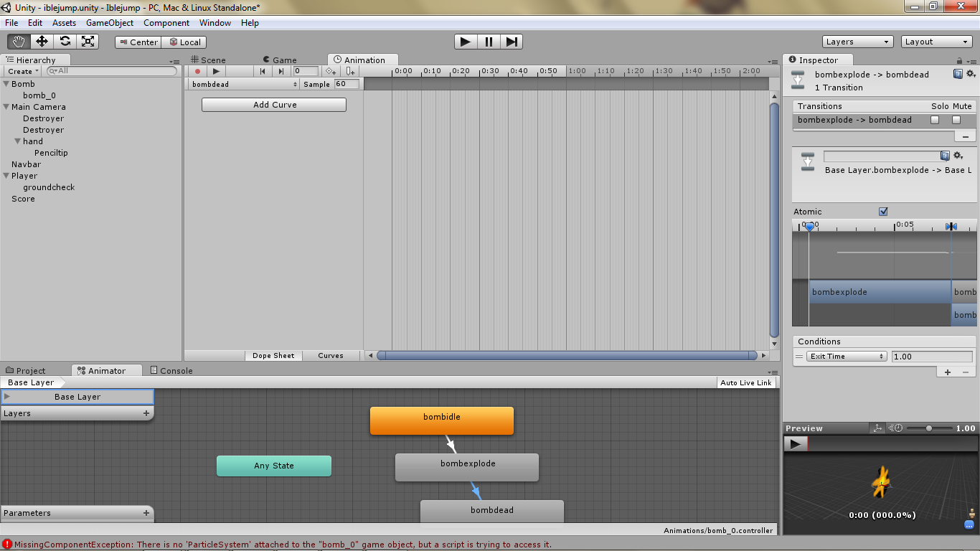Open the Layers dropdown

[858, 42]
